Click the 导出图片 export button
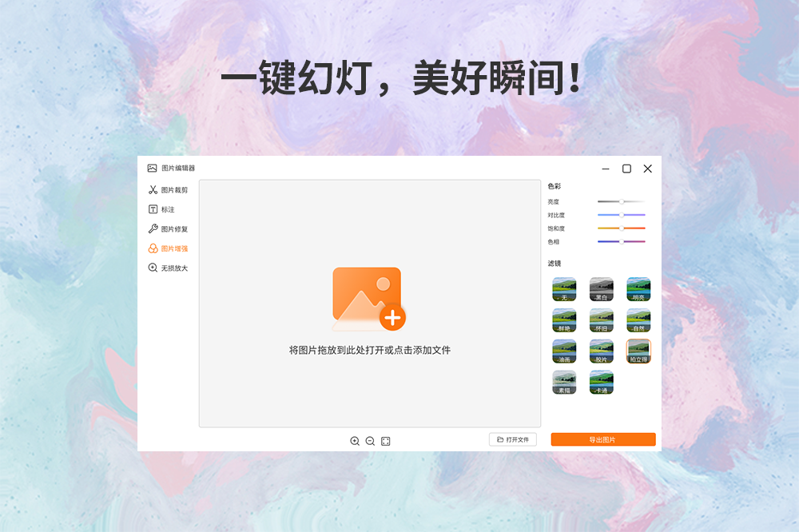This screenshot has height=532, width=799. coord(603,439)
